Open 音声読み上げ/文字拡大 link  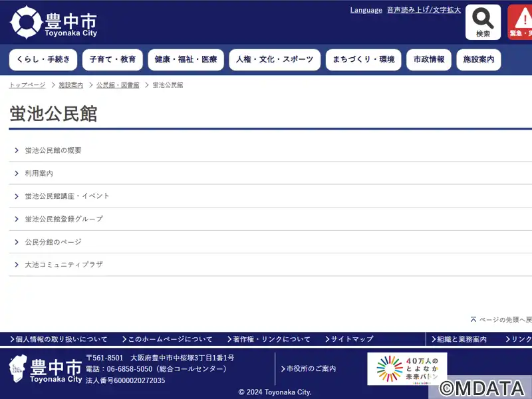[x=424, y=10]
